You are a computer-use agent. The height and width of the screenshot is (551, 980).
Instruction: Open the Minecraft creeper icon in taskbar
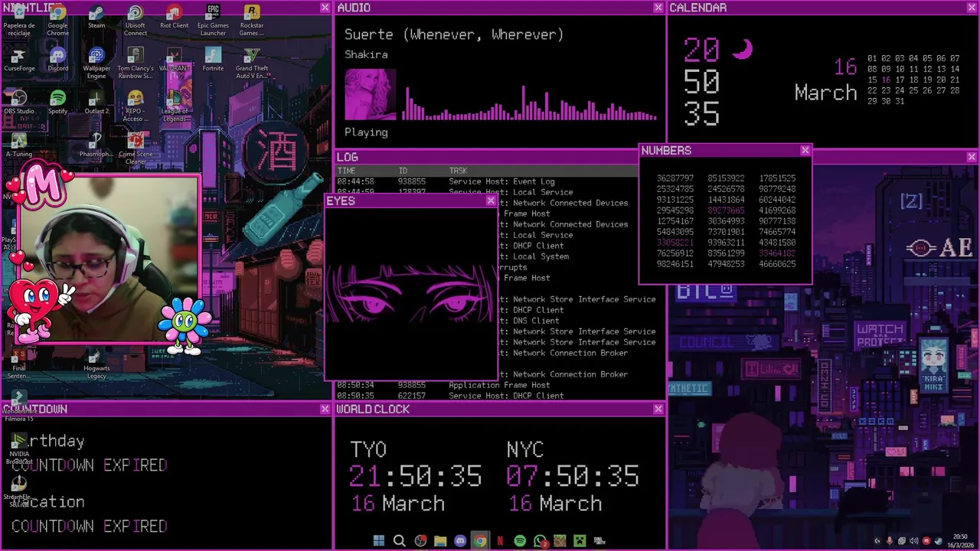click(x=580, y=541)
